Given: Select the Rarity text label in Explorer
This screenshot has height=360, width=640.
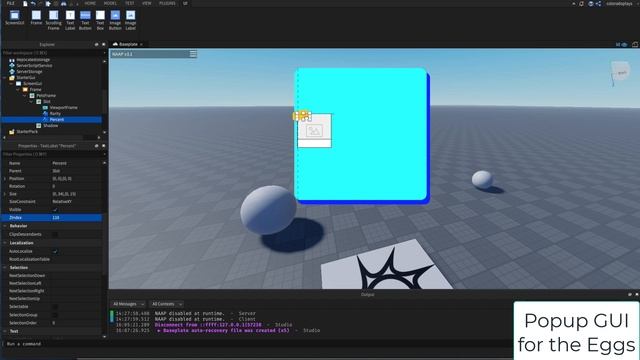Looking at the screenshot, I should (55, 113).
